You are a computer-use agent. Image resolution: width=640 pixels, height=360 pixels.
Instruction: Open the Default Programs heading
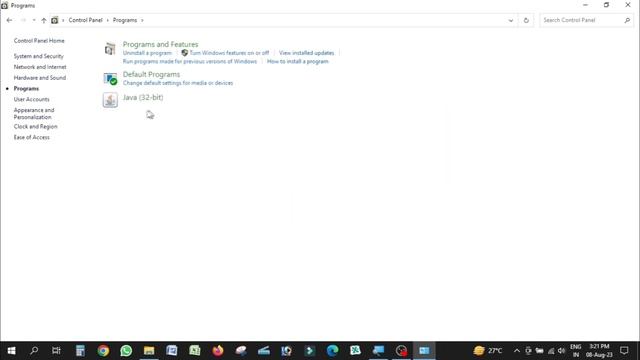(x=151, y=74)
